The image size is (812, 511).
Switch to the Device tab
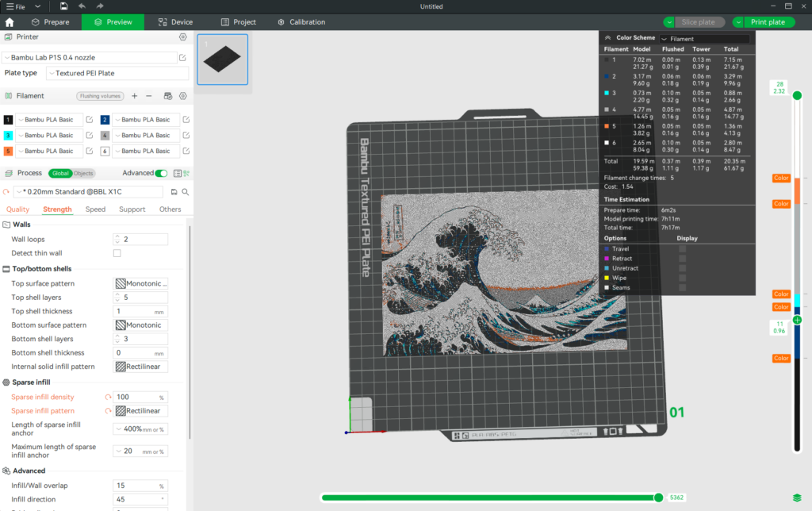tap(175, 22)
